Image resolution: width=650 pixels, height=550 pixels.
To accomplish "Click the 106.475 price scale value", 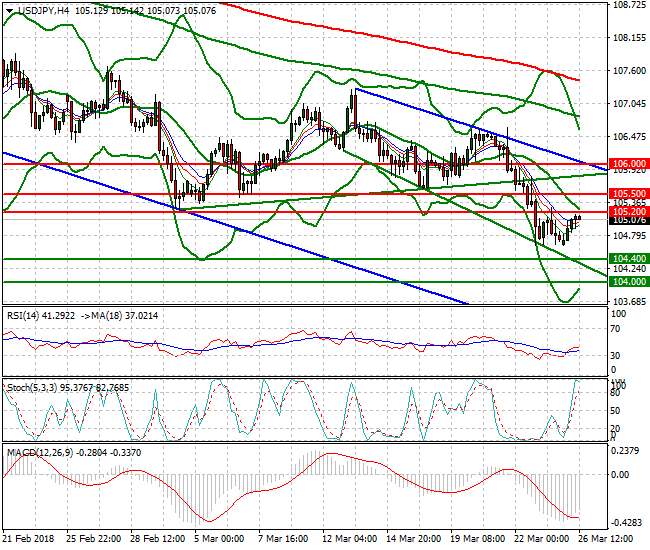I will point(629,136).
